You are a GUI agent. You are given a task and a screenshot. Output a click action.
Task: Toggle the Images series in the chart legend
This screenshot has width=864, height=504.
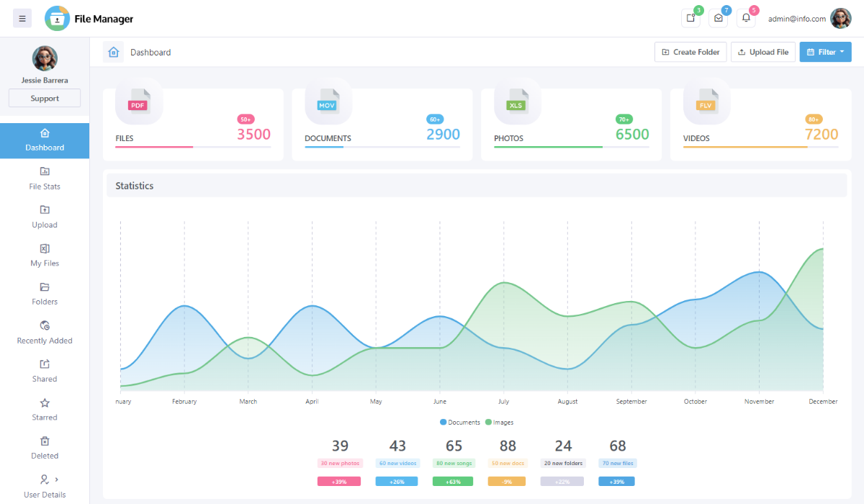point(500,422)
